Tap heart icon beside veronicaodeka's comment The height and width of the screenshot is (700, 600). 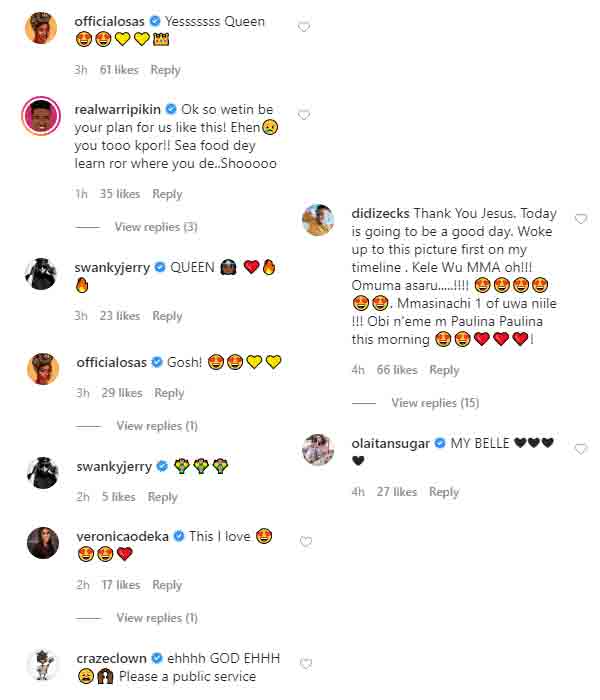point(306,542)
